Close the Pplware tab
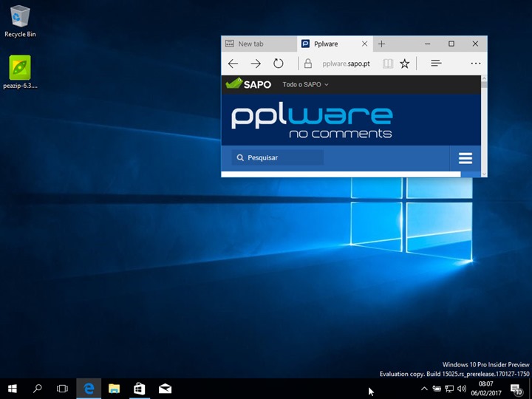Viewport: 532px width, 399px height. click(x=364, y=44)
